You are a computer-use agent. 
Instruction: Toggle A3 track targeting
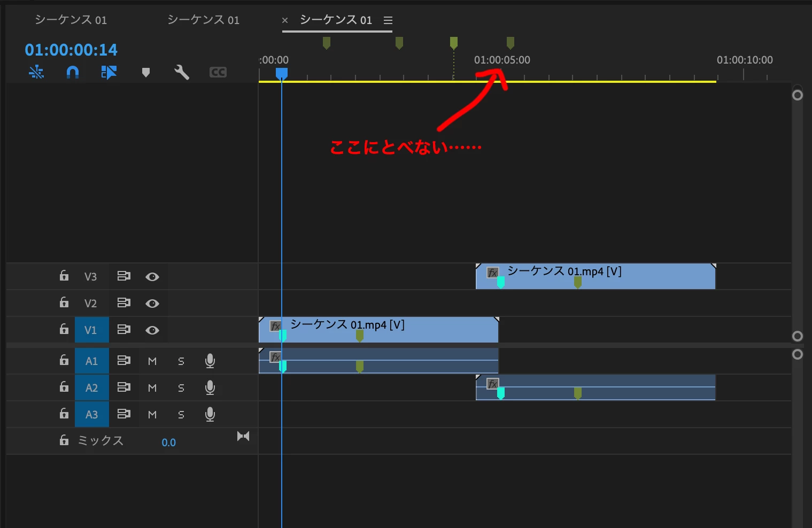click(92, 414)
